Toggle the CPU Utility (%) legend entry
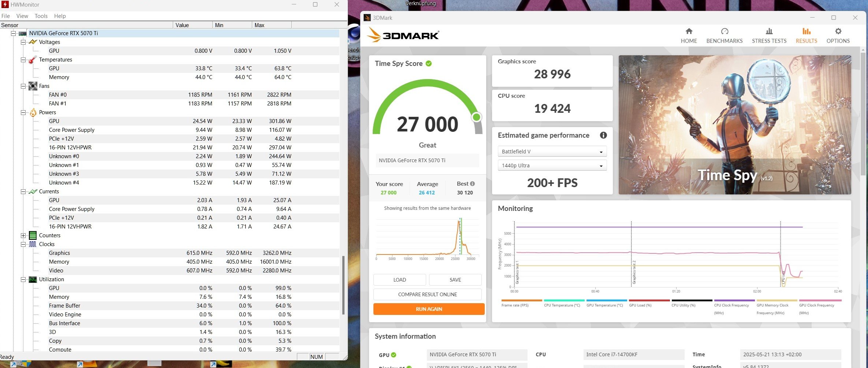The image size is (868, 368). click(x=692, y=304)
